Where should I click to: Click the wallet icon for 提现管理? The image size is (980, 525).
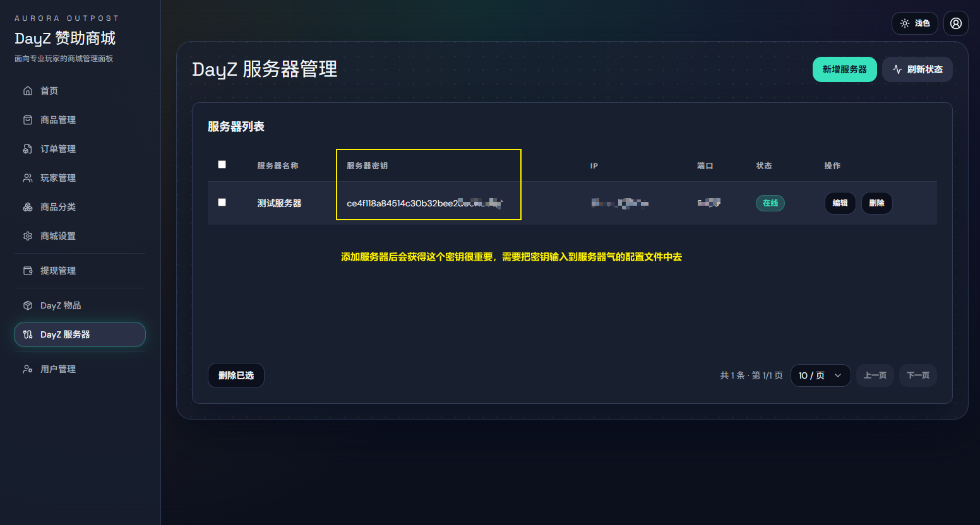28,271
